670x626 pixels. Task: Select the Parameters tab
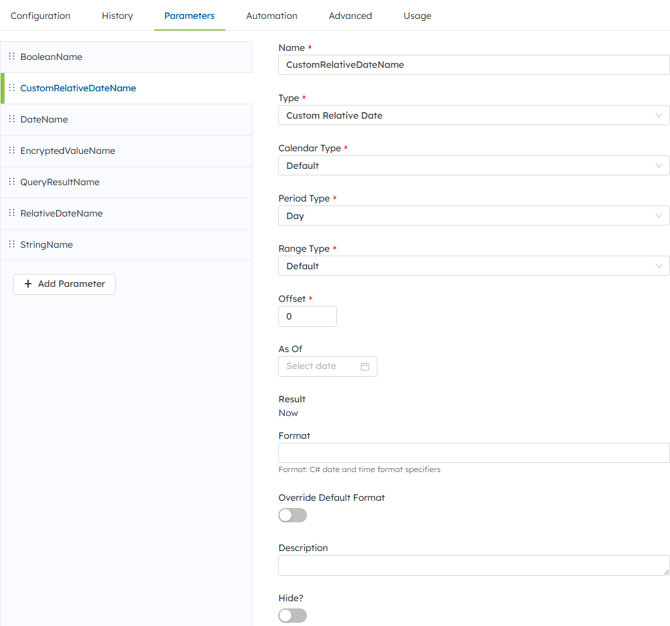[189, 16]
